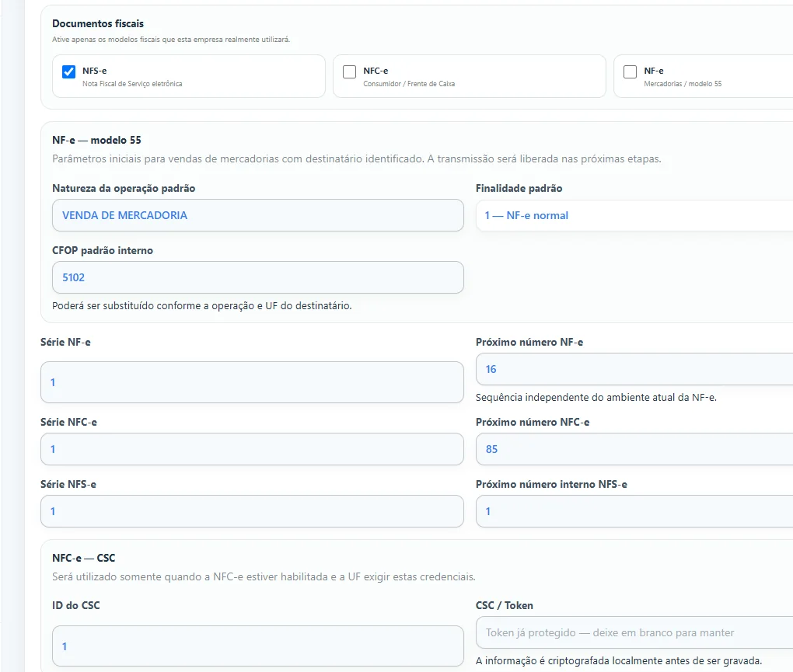The height and width of the screenshot is (672, 793).
Task: Click the Documentos fiscais heading
Action: coord(98,24)
